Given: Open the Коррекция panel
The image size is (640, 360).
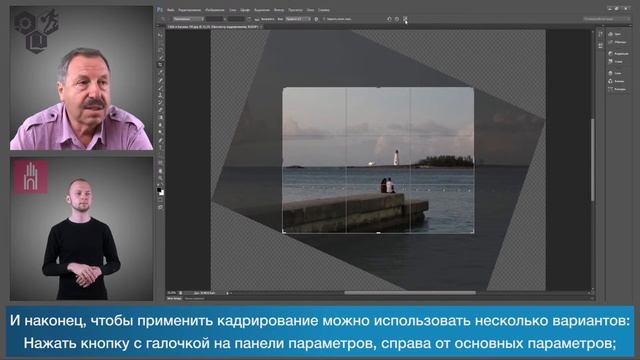Looking at the screenshot, I should [x=618, y=53].
